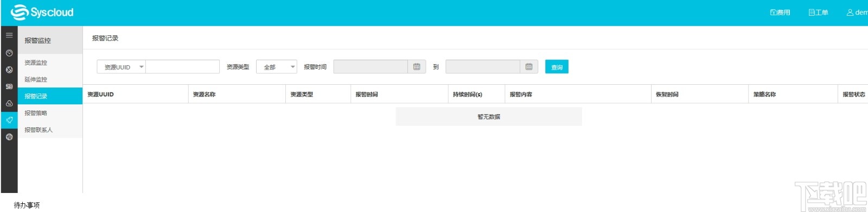Go to 报警策略 menu item
The height and width of the screenshot is (212, 868).
click(50, 113)
